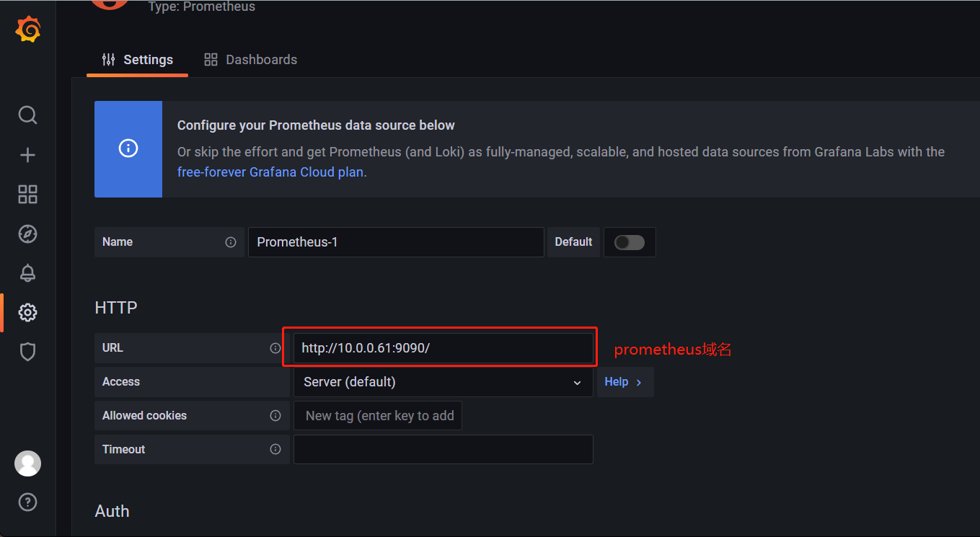Follow the free-forever Grafana Cloud plan link

(x=270, y=172)
